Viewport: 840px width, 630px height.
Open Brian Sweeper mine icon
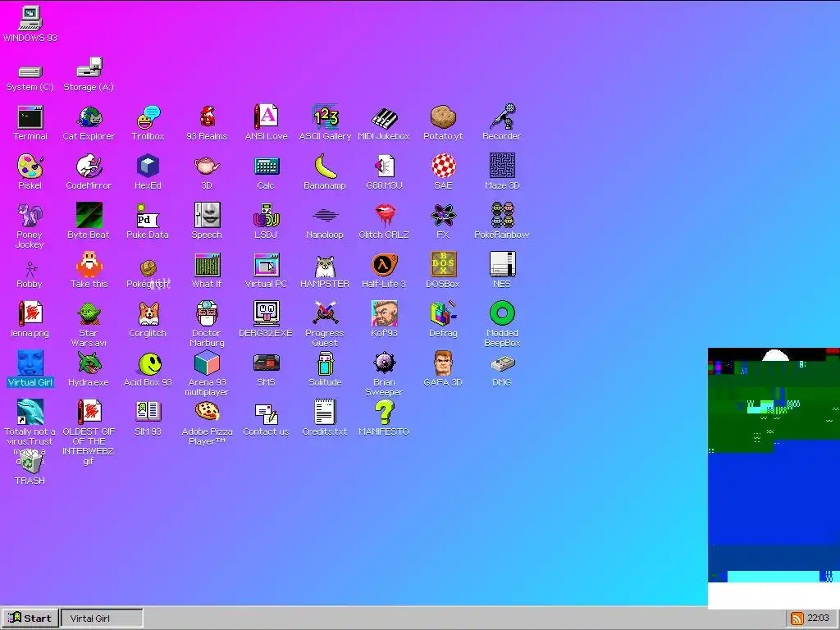coord(384,363)
